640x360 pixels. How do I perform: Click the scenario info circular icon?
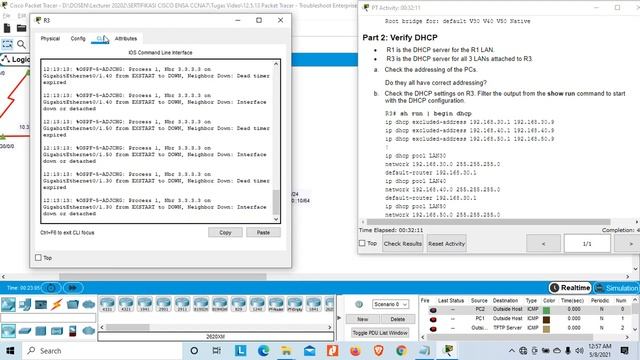click(359, 304)
